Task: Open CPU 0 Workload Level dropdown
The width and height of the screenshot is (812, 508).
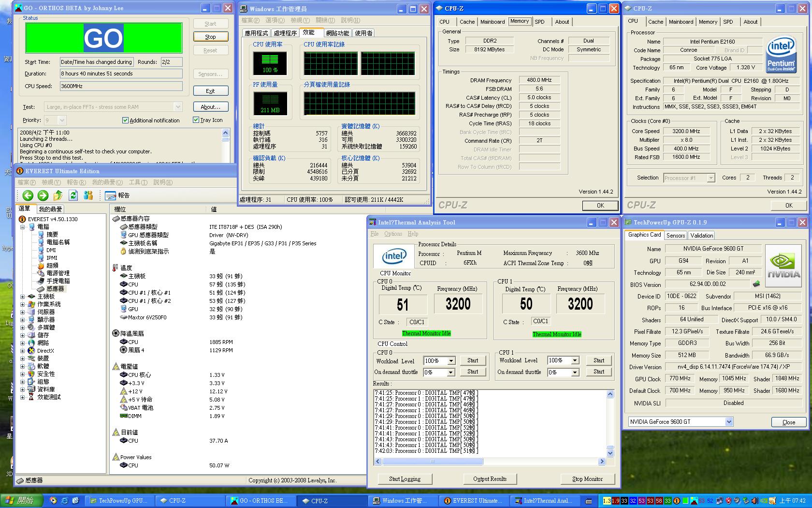Action: pos(451,360)
